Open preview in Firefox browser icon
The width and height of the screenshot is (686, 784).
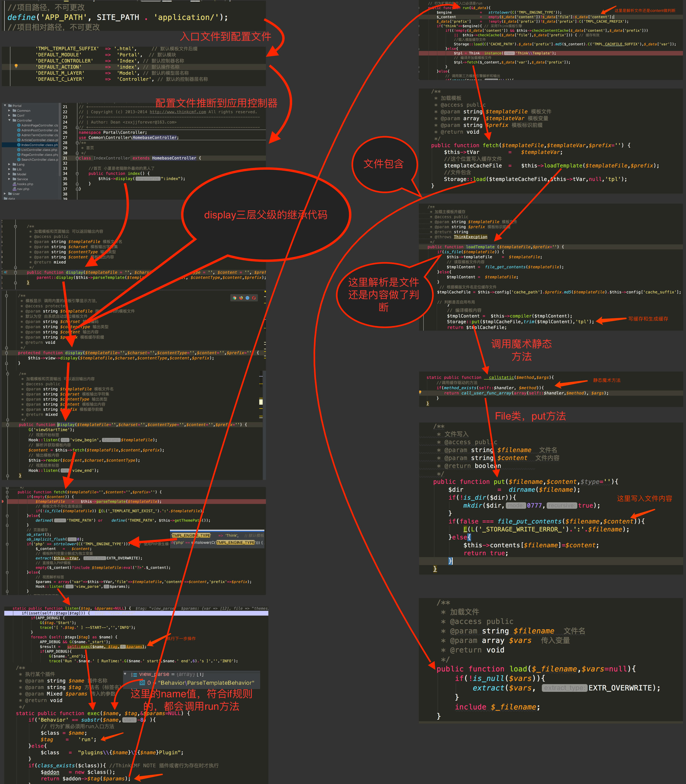(x=241, y=298)
